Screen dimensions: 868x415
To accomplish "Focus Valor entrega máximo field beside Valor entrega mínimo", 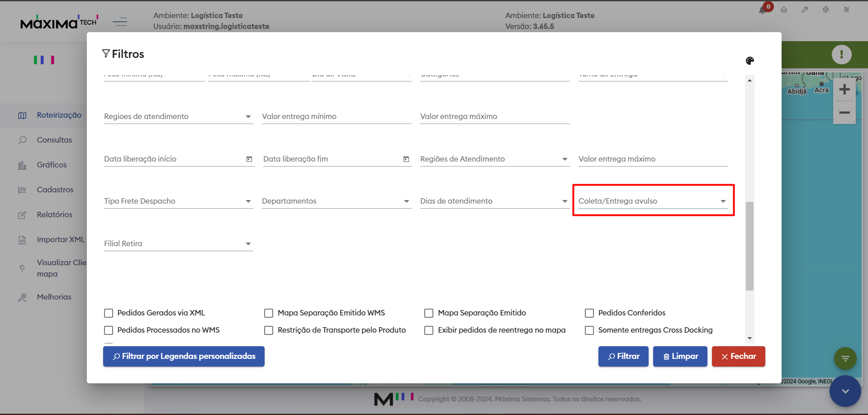I will [x=495, y=116].
